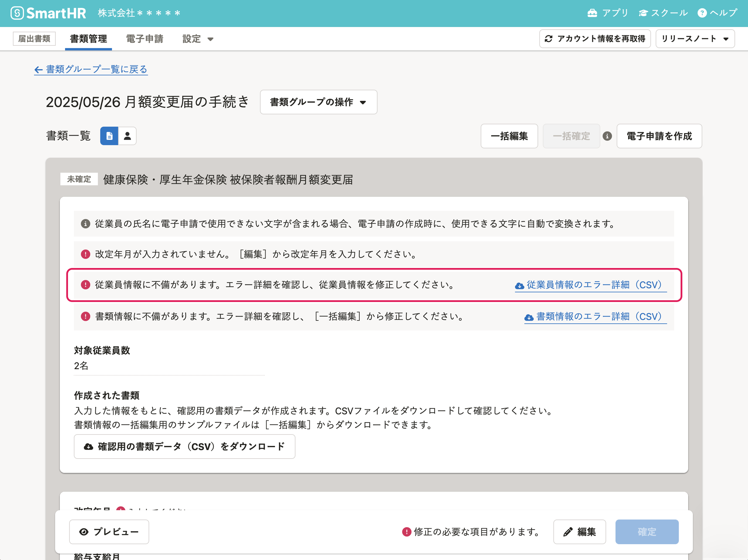Click the pencil icon in 編集 button
The width and height of the screenshot is (748, 560).
pyautogui.click(x=568, y=532)
